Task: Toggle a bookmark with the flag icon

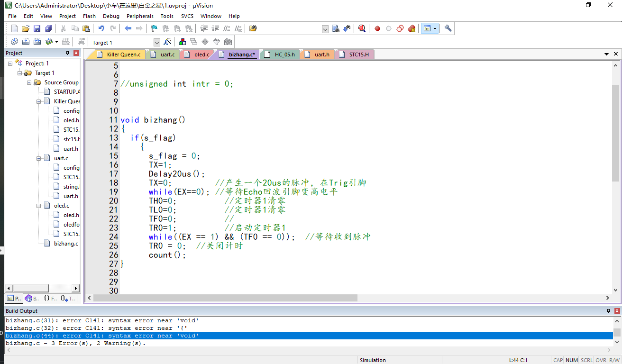Action: [x=154, y=28]
